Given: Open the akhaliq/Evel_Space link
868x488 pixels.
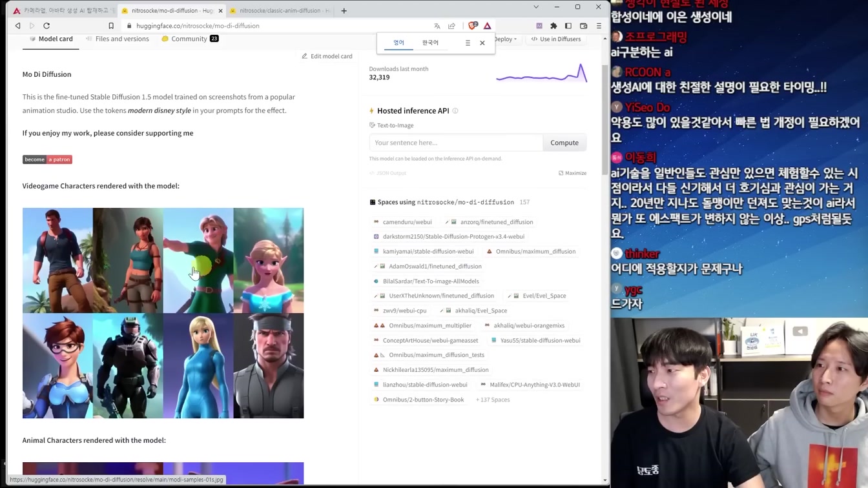Looking at the screenshot, I should click(x=475, y=310).
